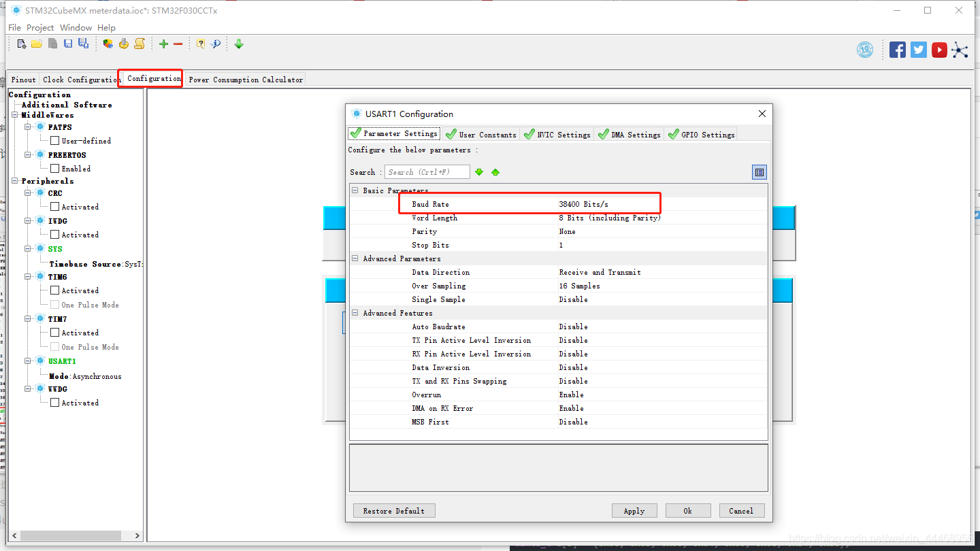Click the yellow question mark Help icon
Image resolution: width=980 pixels, height=551 pixels.
click(201, 44)
